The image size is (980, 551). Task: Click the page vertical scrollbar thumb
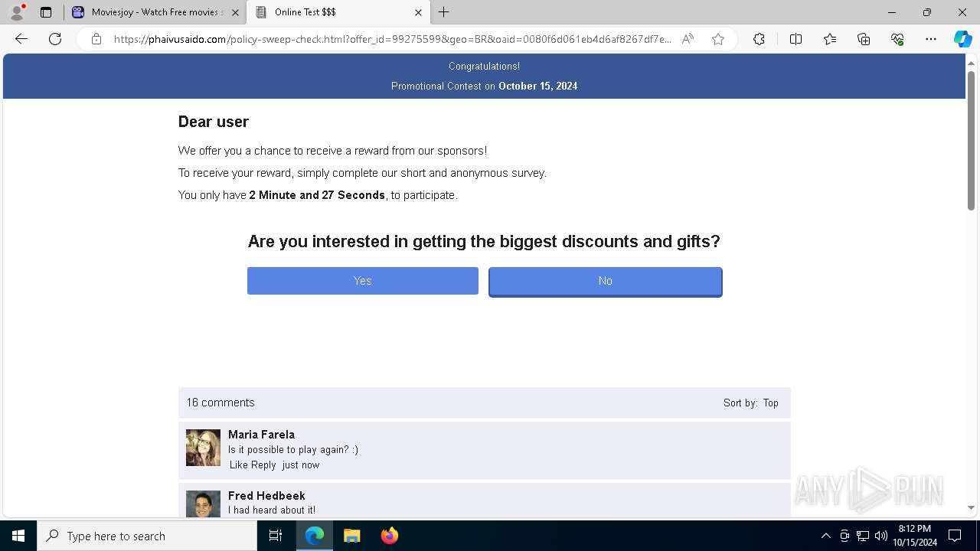pos(971,140)
